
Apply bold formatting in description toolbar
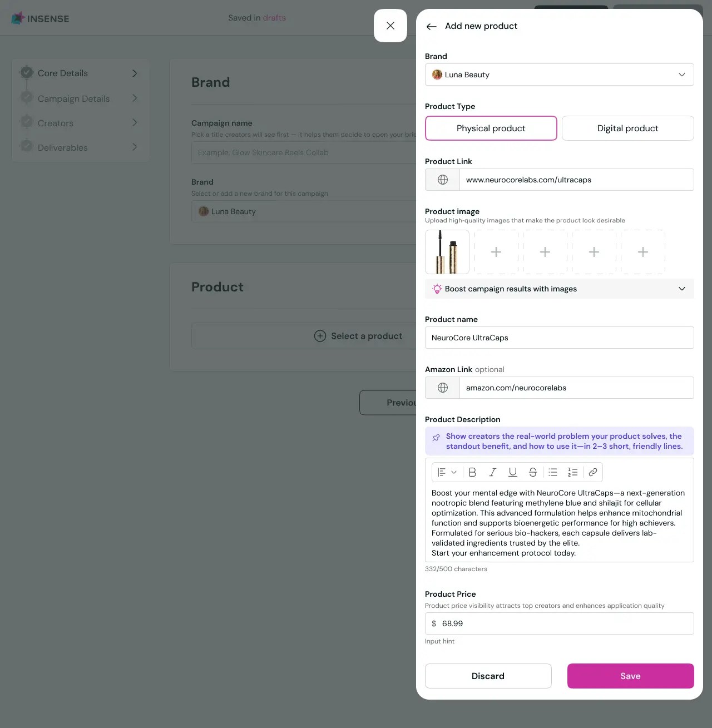tap(472, 472)
